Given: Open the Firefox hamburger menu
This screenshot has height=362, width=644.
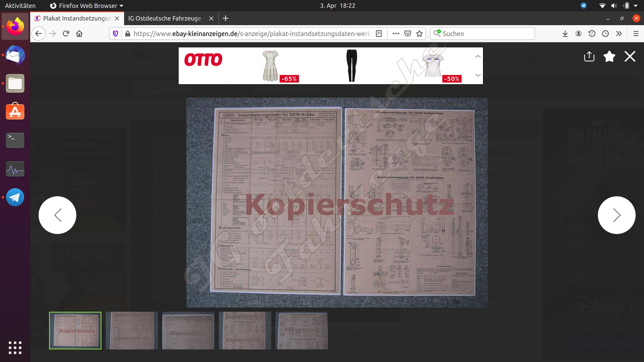Looking at the screenshot, I should 636,34.
